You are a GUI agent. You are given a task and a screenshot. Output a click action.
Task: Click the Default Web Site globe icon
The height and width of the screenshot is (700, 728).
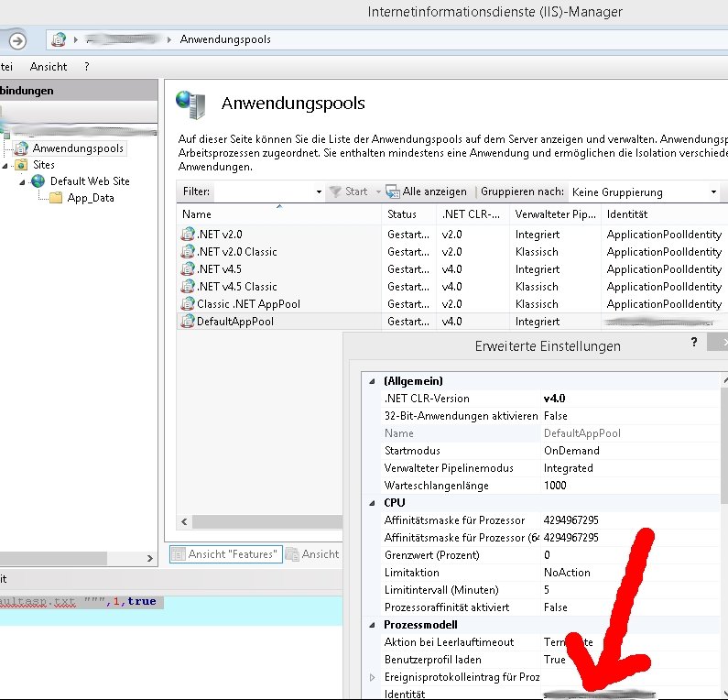pyautogui.click(x=38, y=181)
